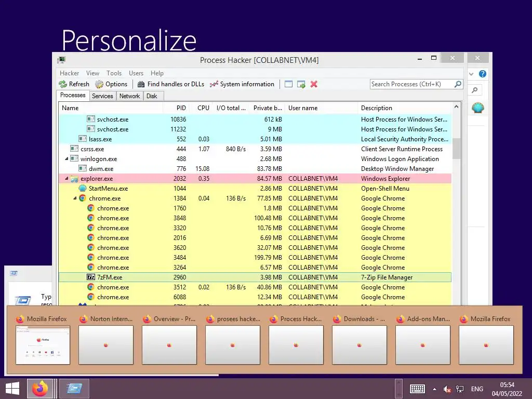Click the search magnifier in Search Processes
The image size is (532, 399).
(458, 84)
